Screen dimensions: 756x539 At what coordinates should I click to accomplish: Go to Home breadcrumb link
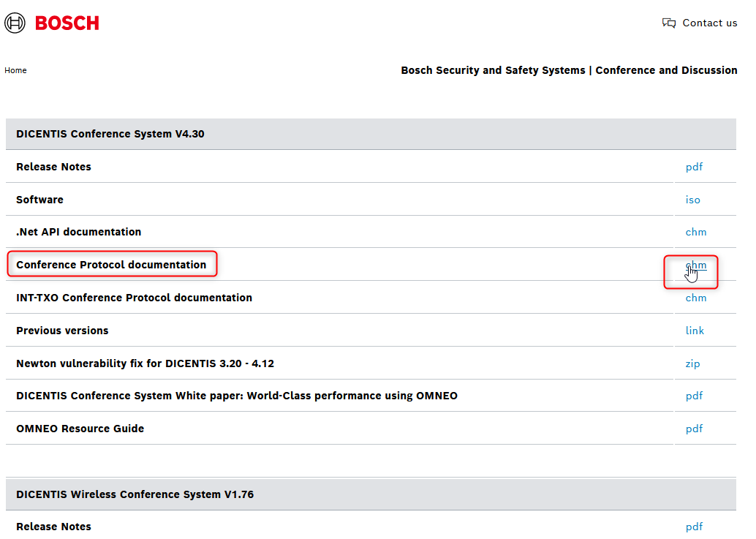15,71
